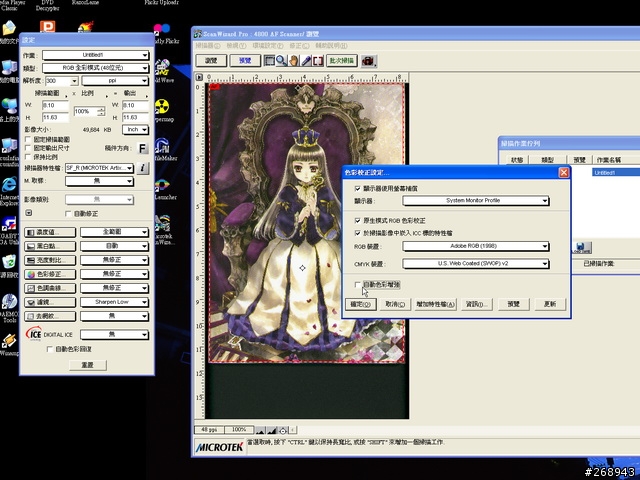This screenshot has width=640, height=480.
Task: Uncheck 顯示器使用螢幕補償 checkbox
Action: (358, 189)
